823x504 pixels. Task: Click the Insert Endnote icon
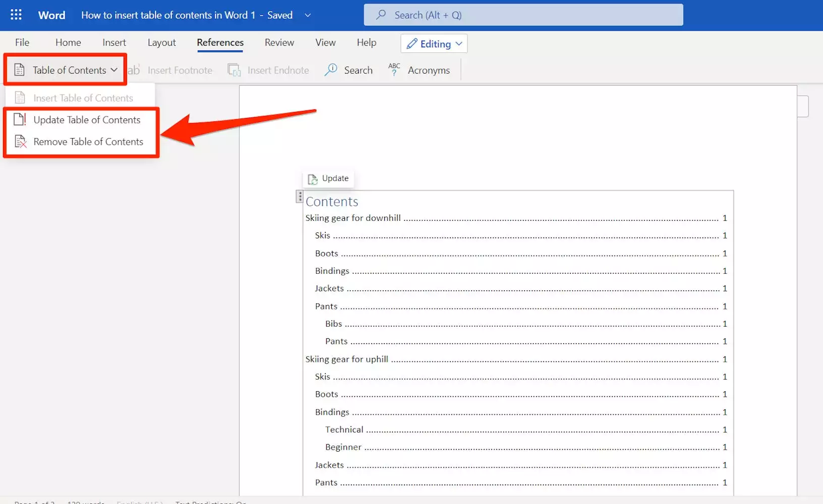[x=234, y=70]
